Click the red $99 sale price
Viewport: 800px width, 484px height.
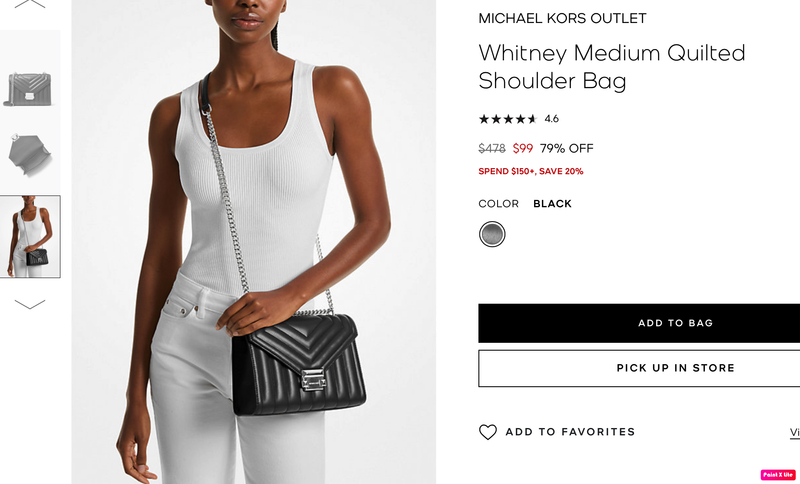523,148
